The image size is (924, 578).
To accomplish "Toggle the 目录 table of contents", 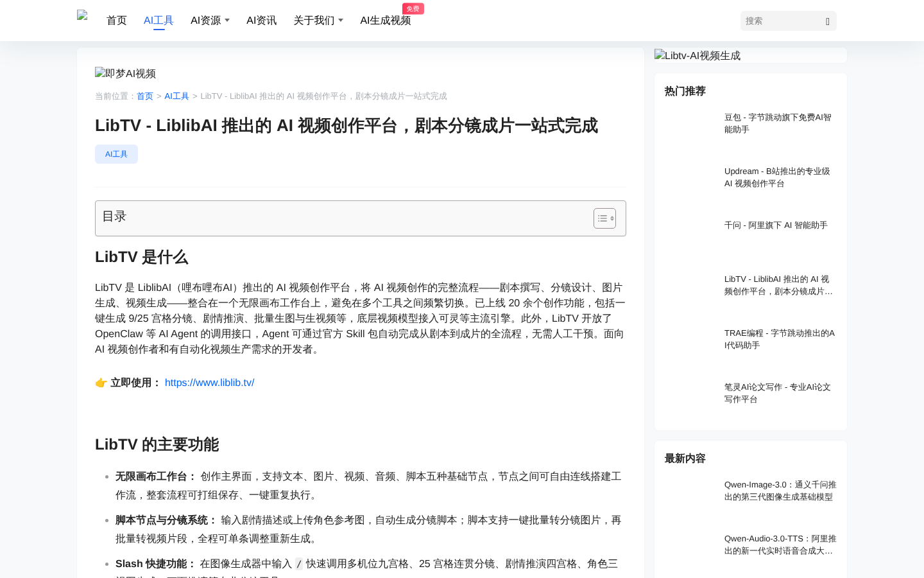I will (x=604, y=218).
